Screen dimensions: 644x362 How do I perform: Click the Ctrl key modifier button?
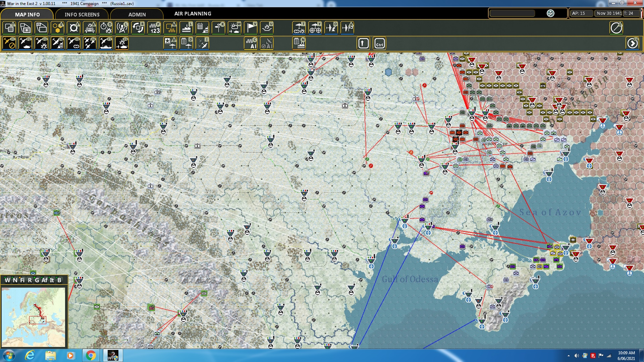tap(379, 44)
